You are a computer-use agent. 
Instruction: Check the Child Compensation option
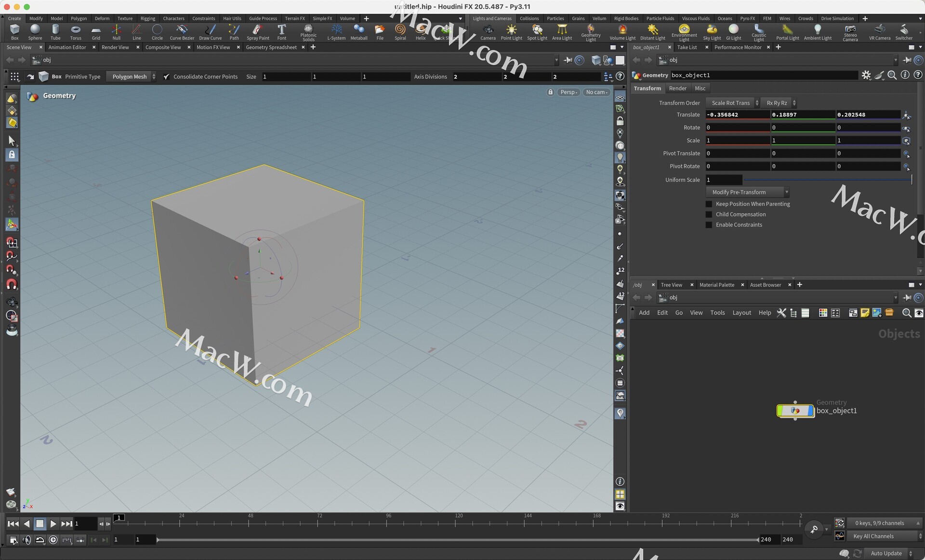[x=709, y=215]
